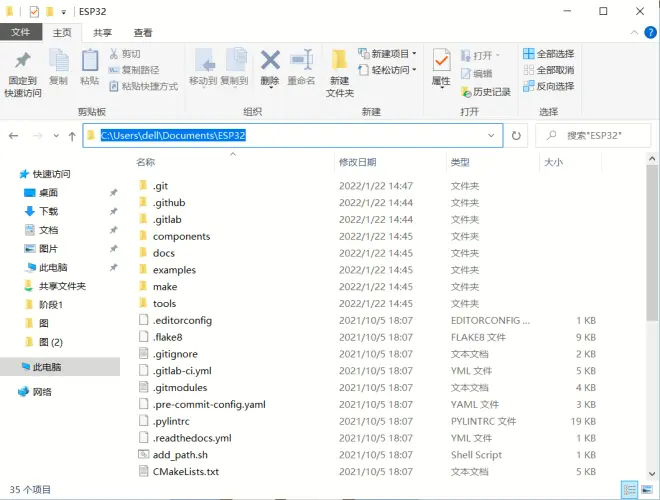Expand the address bar history dropdown
This screenshot has width=660, height=500.
pyautogui.click(x=491, y=136)
